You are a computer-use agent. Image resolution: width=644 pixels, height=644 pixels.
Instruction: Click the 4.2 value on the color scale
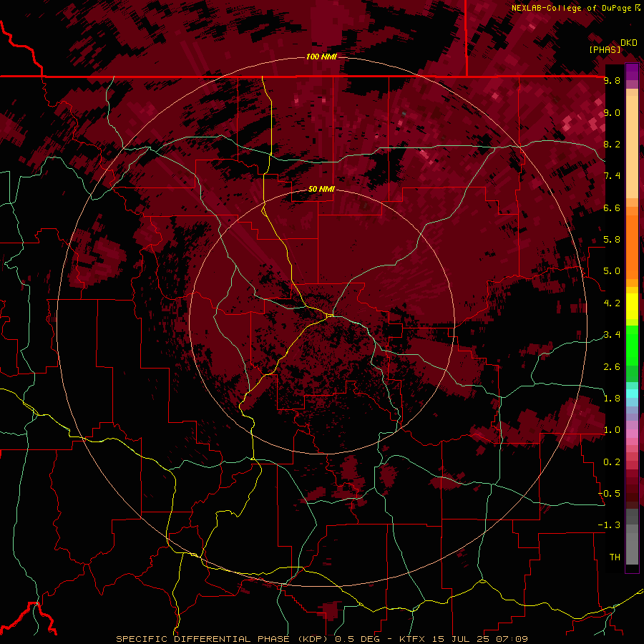click(x=612, y=303)
